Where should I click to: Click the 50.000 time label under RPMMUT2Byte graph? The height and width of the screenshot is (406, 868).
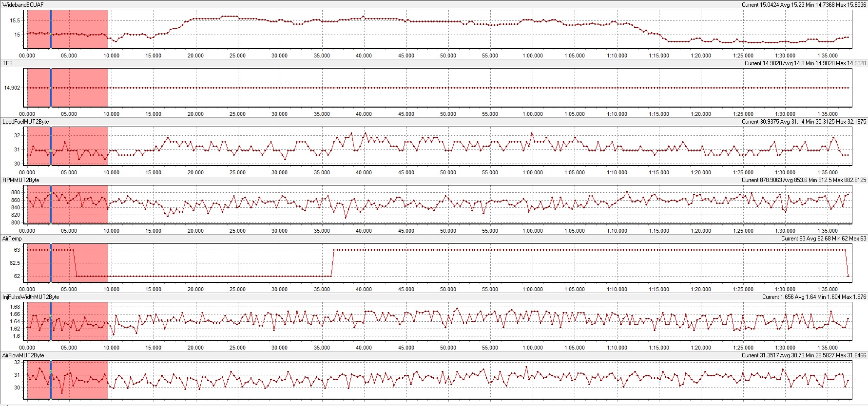[x=448, y=231]
